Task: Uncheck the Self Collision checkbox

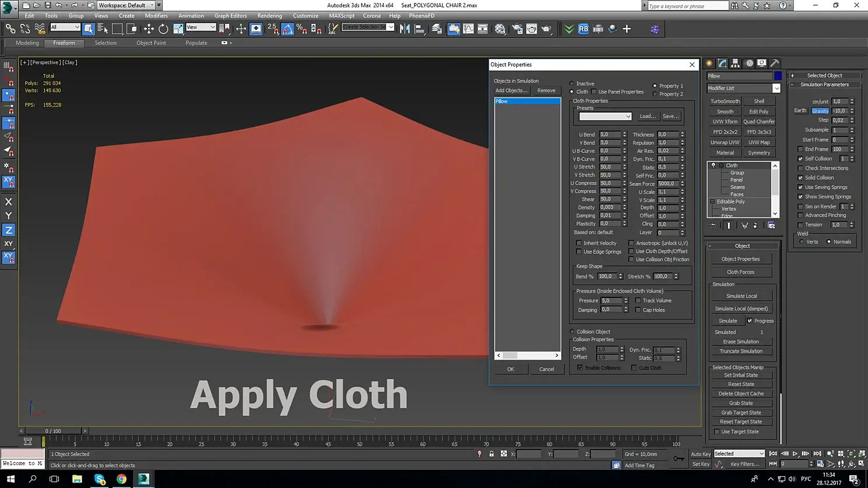Action: [x=800, y=159]
